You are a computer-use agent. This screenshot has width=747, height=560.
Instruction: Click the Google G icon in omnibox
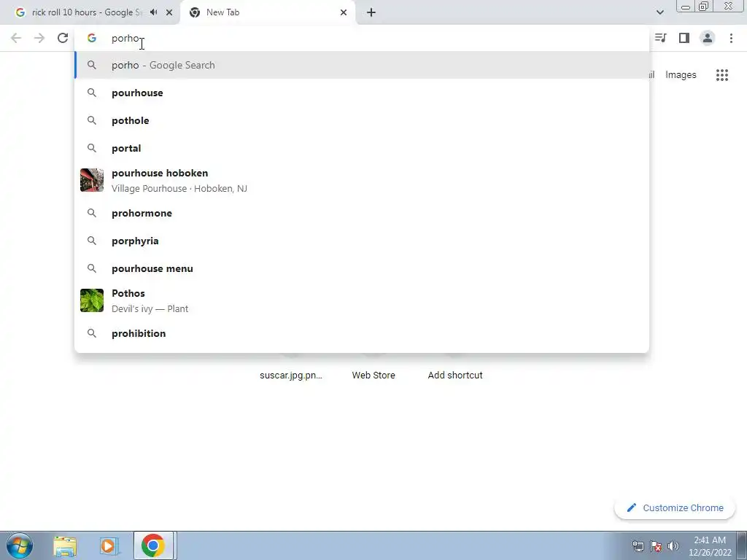click(92, 38)
